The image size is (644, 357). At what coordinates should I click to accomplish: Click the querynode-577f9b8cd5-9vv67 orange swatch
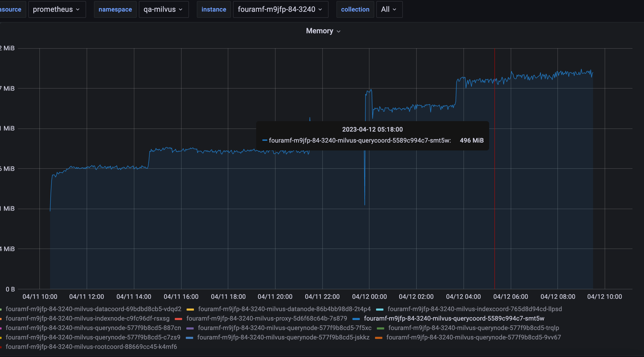point(379,338)
